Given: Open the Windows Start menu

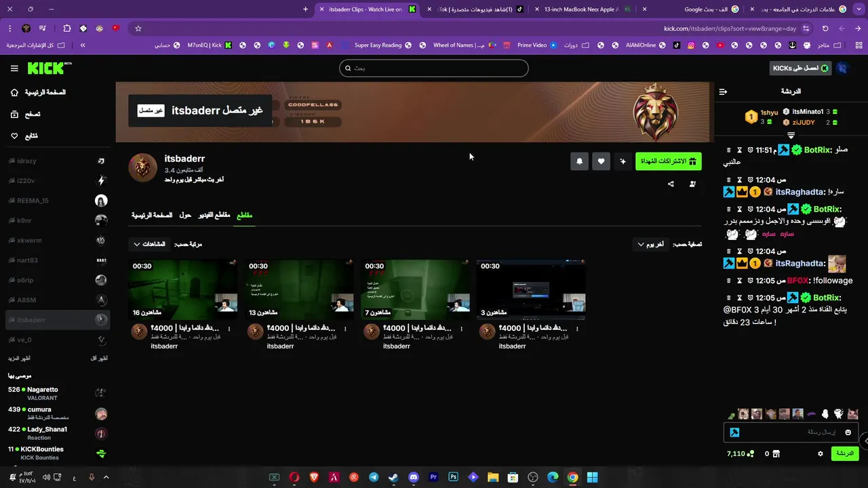Looking at the screenshot, I should pyautogui.click(x=592, y=477).
